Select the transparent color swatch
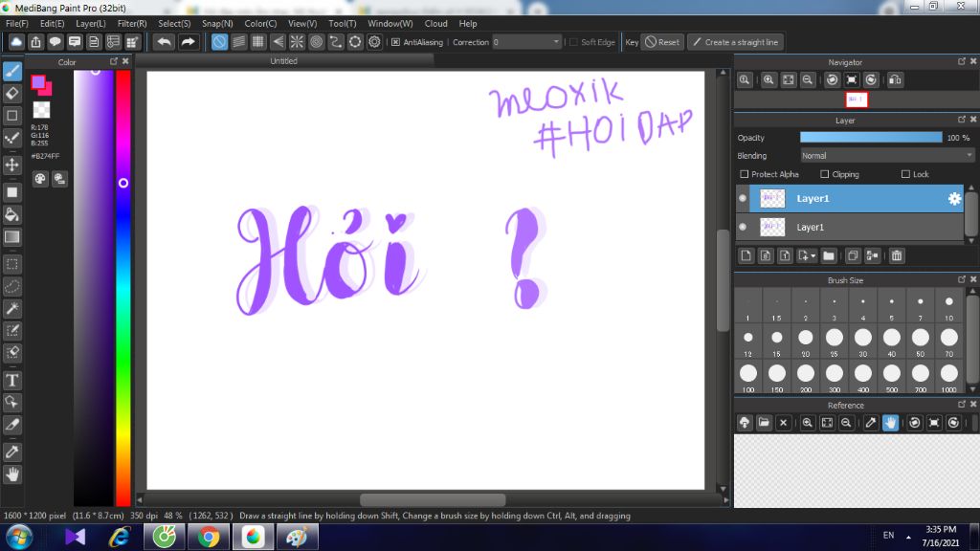 [x=41, y=109]
